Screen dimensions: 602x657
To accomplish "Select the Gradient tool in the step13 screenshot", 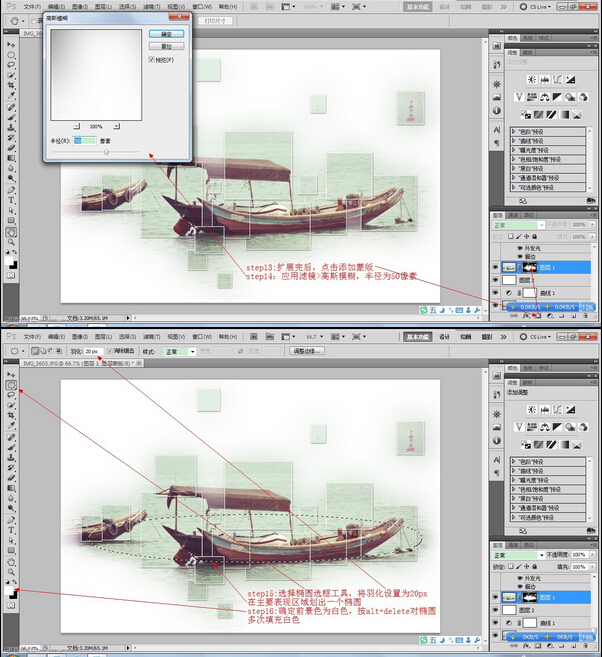I will pyautogui.click(x=11, y=158).
